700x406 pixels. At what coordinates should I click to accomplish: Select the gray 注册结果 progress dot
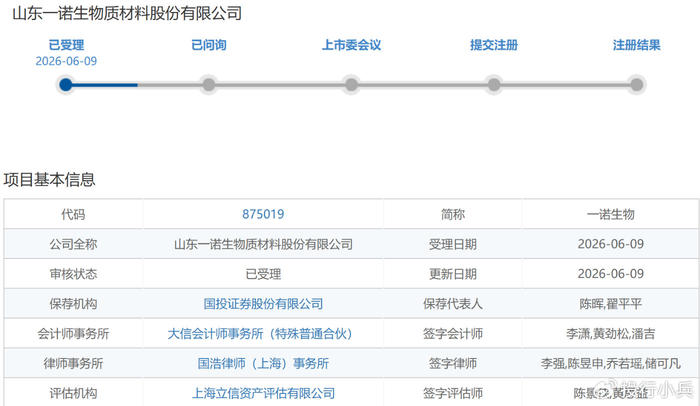[x=637, y=84]
